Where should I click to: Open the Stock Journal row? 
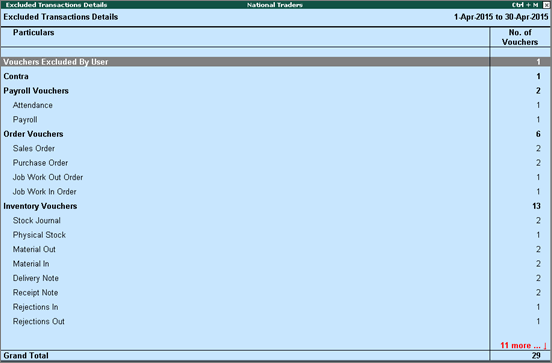276,221
